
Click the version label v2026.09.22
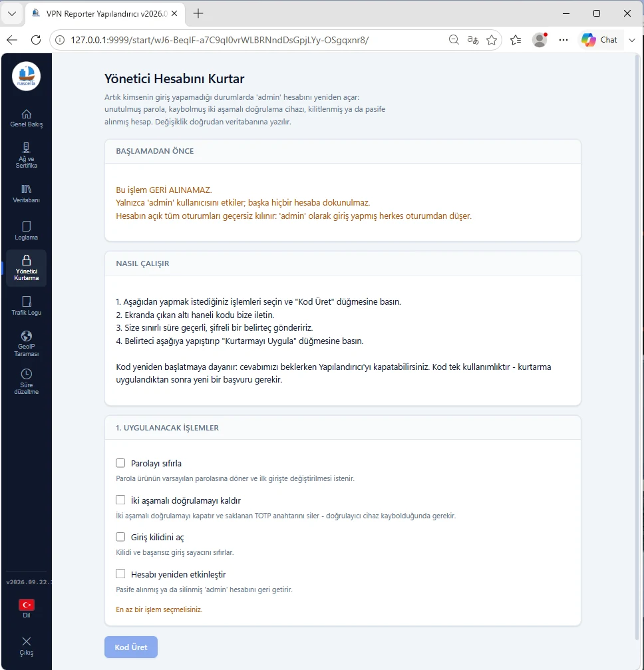29,582
